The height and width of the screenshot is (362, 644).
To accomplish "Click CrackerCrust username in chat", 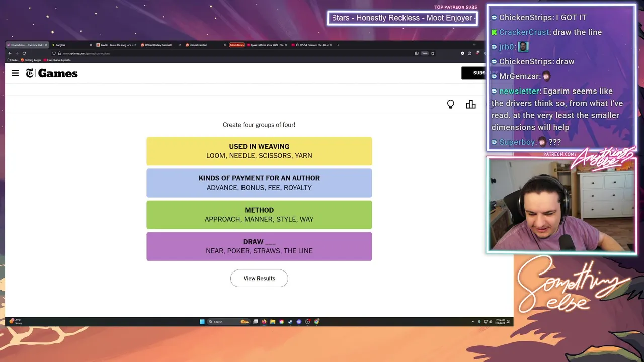I will (x=525, y=32).
